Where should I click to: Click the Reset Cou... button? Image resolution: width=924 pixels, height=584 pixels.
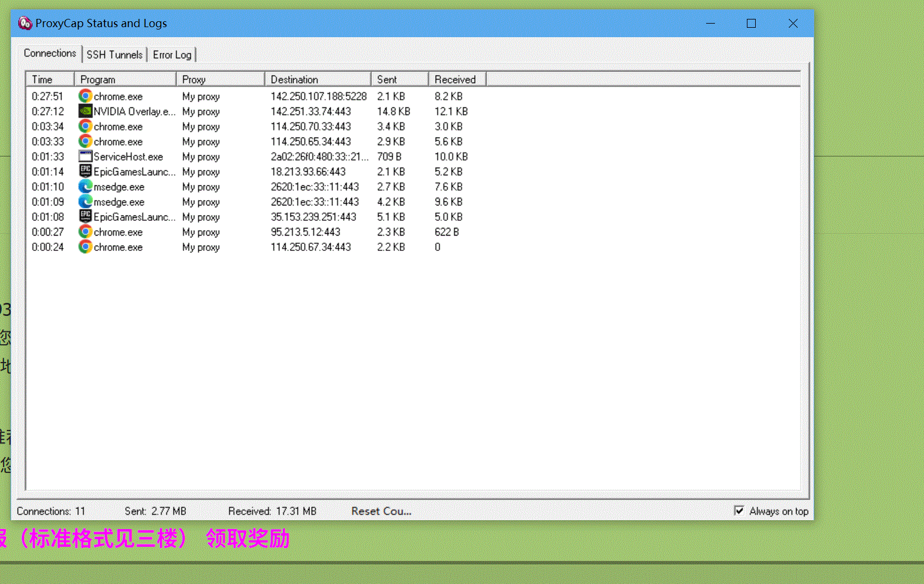[381, 511]
